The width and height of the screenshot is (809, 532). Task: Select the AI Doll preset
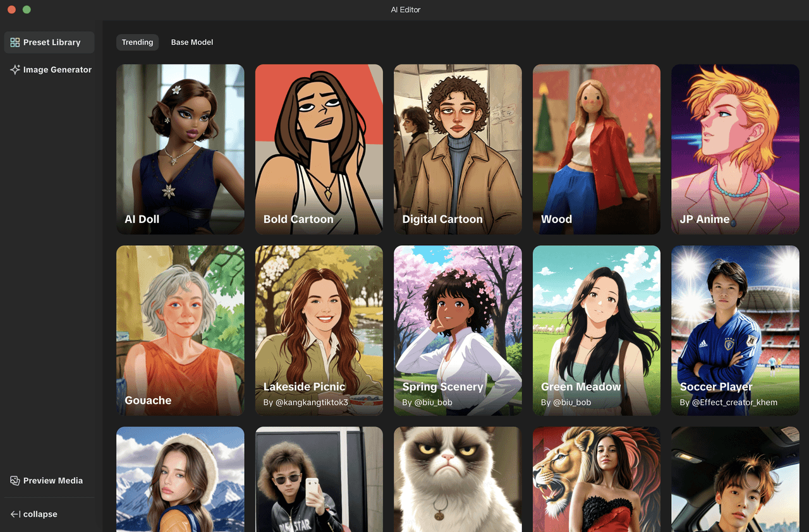(x=180, y=149)
